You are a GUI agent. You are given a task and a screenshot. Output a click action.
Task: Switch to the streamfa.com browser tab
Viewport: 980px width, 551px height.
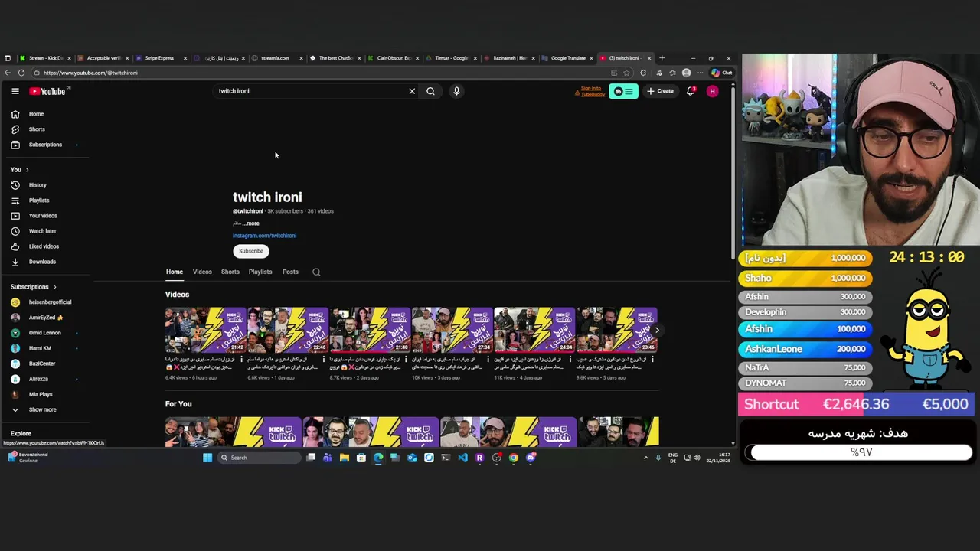(275, 58)
